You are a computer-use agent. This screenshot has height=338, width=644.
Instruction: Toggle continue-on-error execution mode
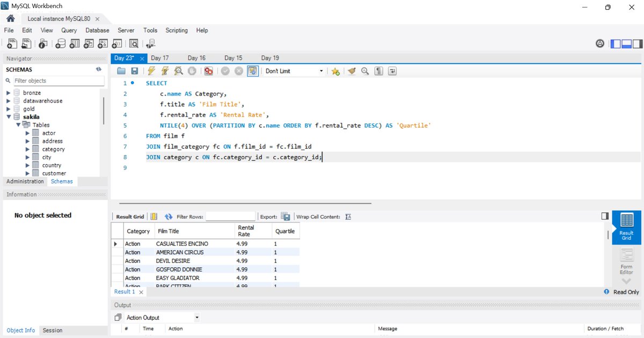[x=208, y=71]
